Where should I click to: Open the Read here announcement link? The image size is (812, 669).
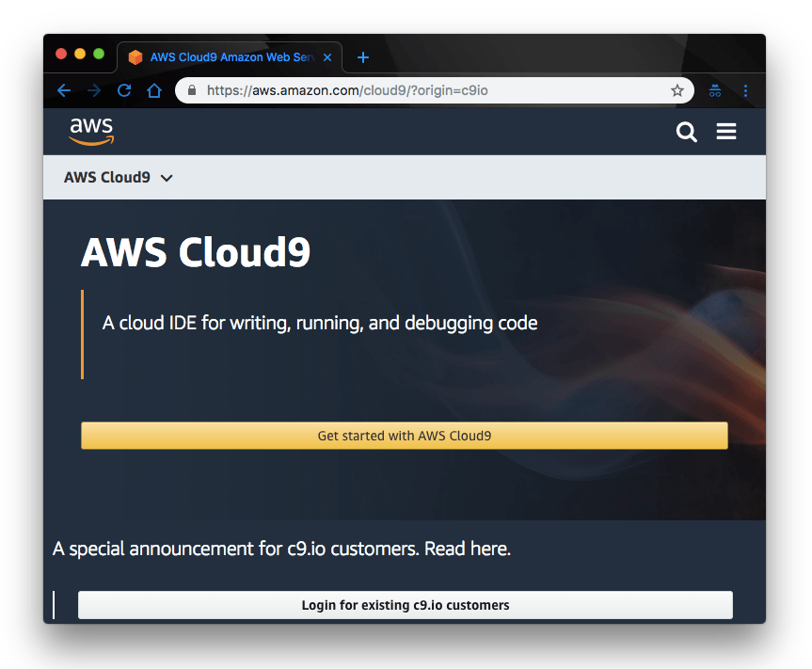coord(467,549)
